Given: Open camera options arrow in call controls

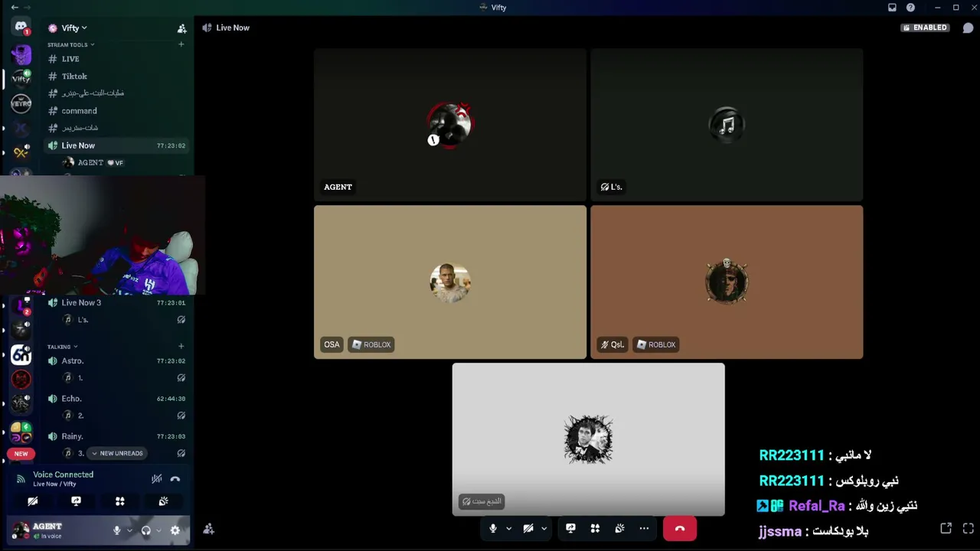Looking at the screenshot, I should coord(544,529).
